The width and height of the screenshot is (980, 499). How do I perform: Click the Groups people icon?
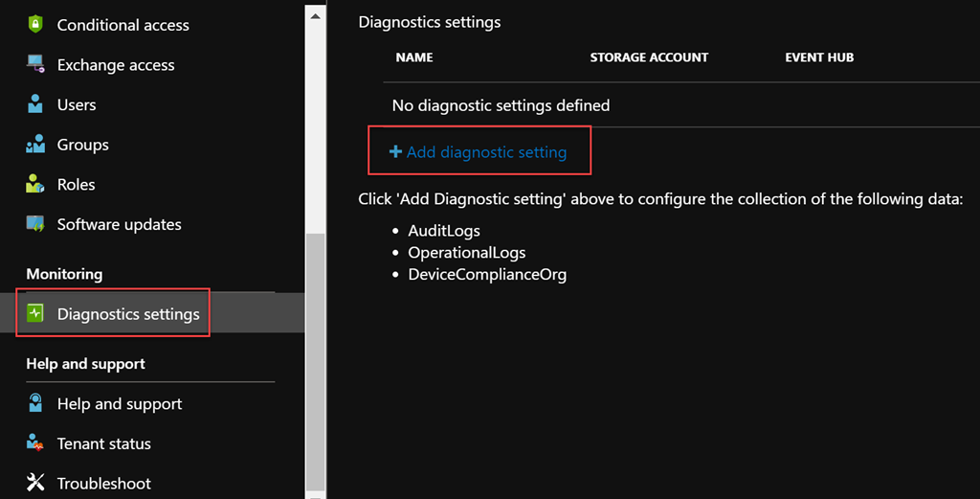click(x=35, y=144)
